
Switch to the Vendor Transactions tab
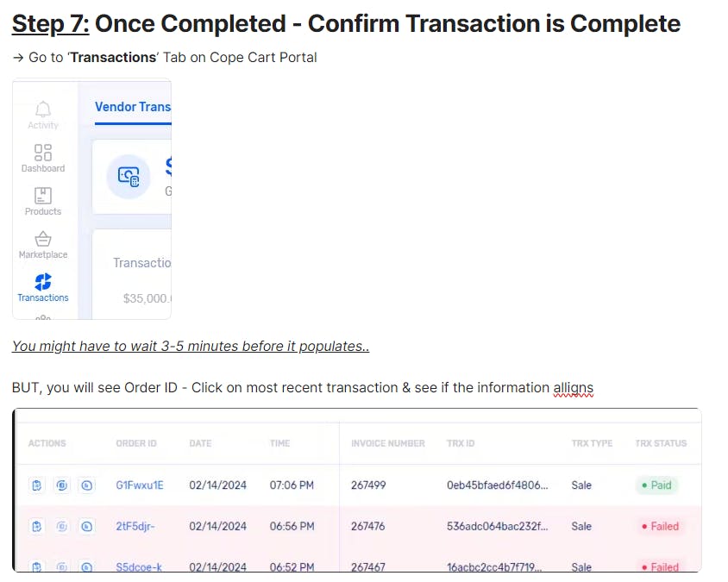[x=133, y=107]
